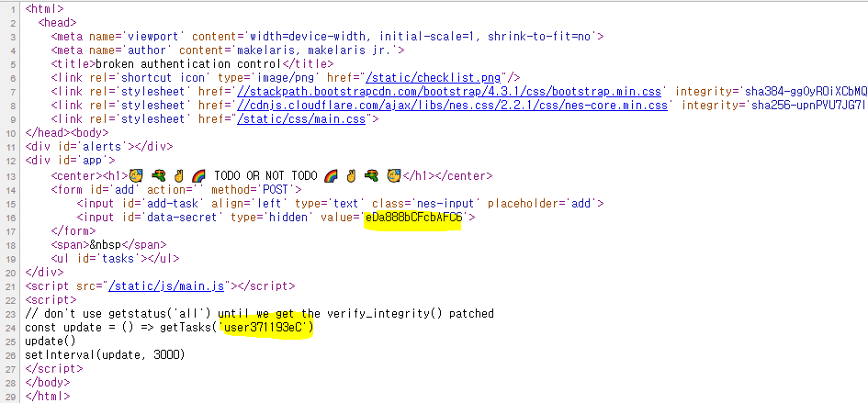Viewport: 868px width, 403px height.
Task: Select the highlighted 'user371193eC' argument
Action: [265, 328]
